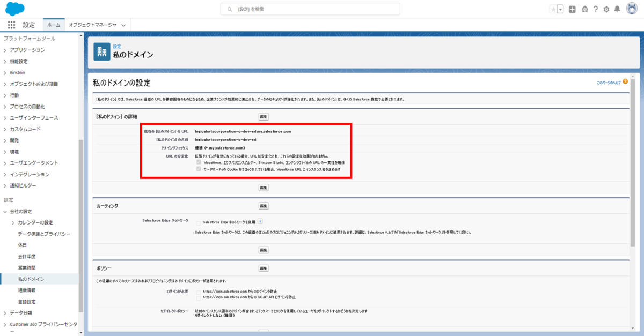
Task: Click the sidebar vertical scrollbar
Action: coord(81,225)
